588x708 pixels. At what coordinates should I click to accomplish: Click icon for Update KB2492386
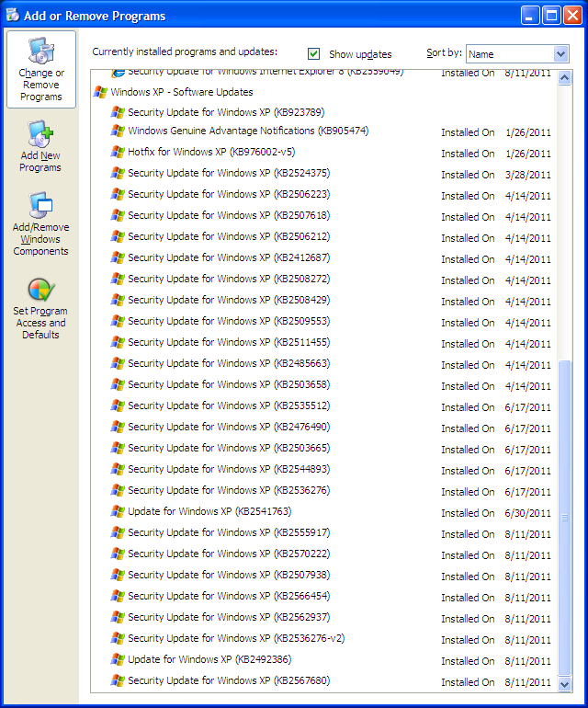[118, 659]
